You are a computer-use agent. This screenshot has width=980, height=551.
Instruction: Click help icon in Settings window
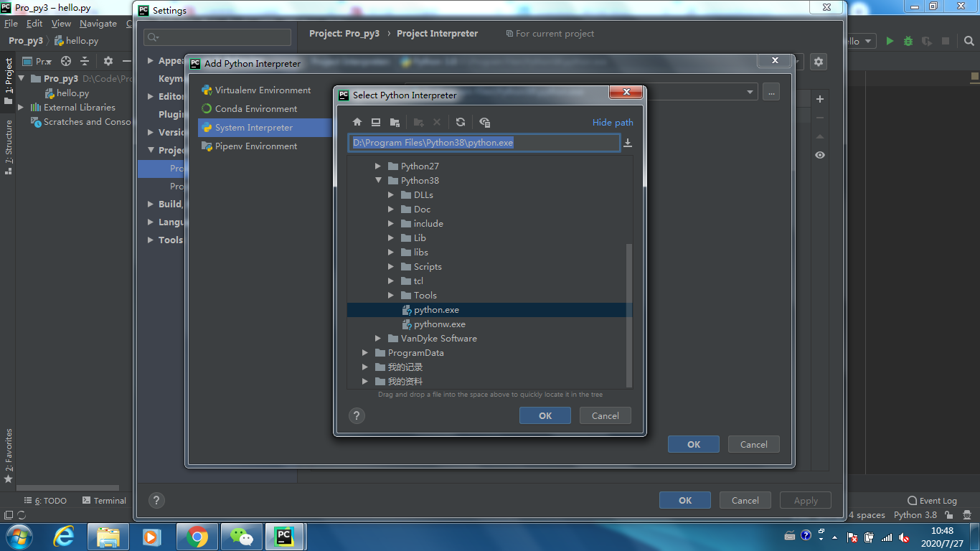click(156, 501)
